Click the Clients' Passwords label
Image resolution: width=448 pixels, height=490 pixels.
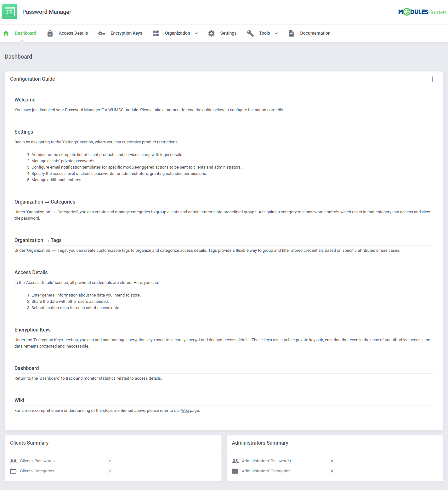pyautogui.click(x=37, y=461)
